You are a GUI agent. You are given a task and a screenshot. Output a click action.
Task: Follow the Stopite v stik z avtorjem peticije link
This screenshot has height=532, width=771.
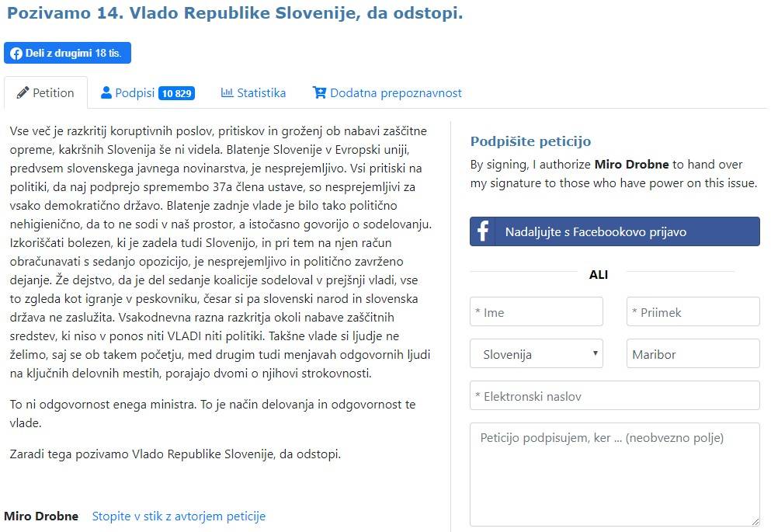[x=179, y=516]
